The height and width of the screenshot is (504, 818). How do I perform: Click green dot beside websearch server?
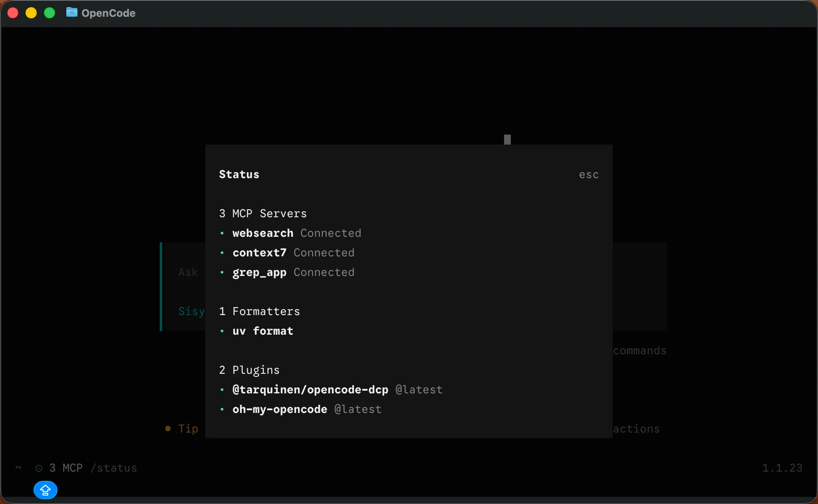click(222, 233)
